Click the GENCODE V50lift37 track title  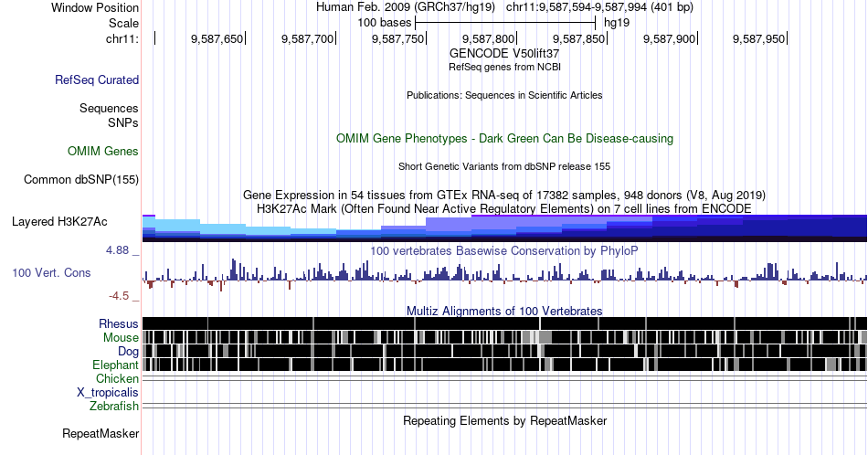(504, 53)
